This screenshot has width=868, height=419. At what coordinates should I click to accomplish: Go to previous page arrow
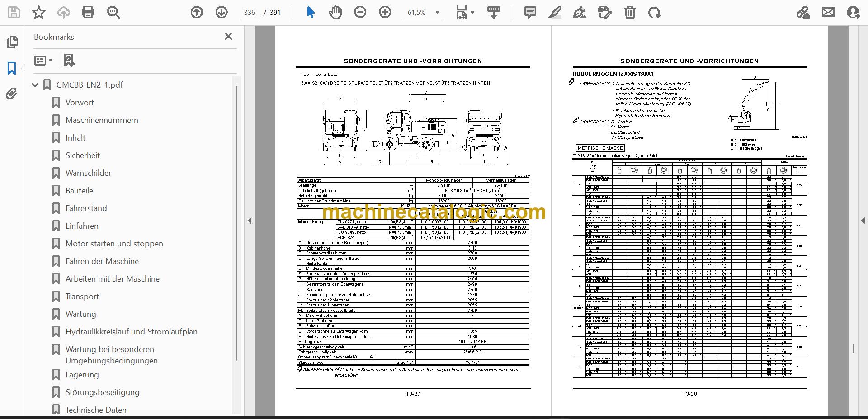(x=197, y=13)
